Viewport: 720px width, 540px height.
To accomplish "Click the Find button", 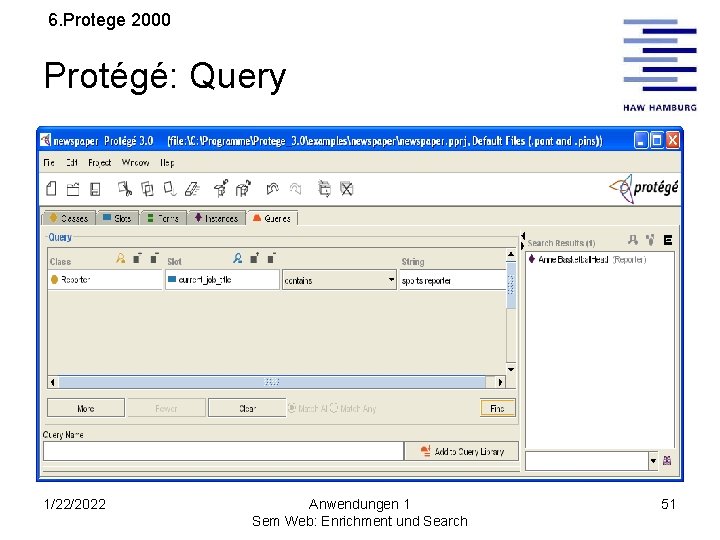I will [x=498, y=408].
